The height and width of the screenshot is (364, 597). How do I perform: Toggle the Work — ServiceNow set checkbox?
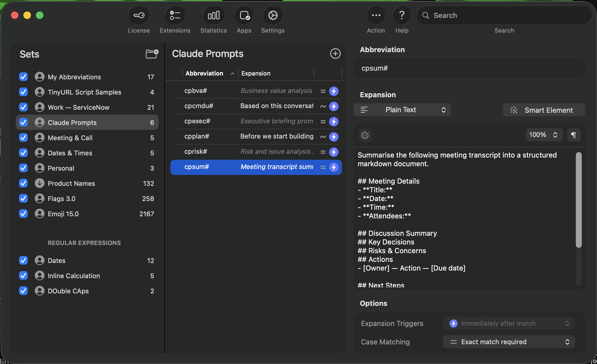coord(23,107)
